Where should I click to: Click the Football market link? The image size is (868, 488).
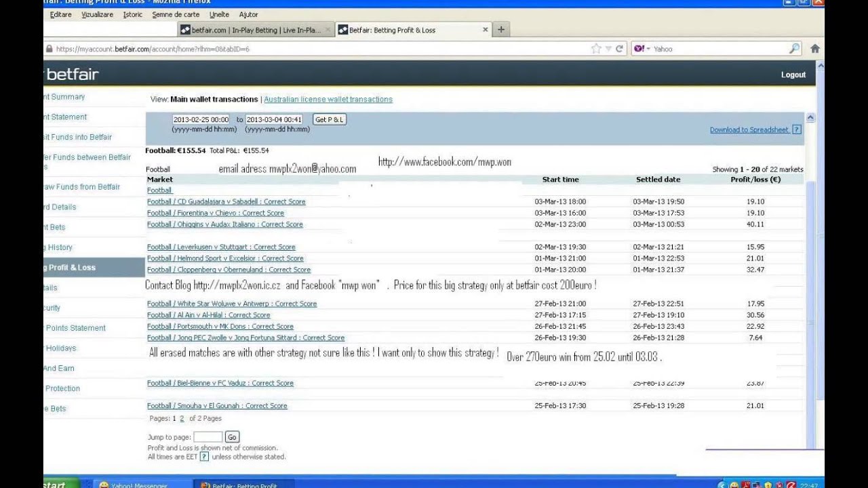coord(159,190)
